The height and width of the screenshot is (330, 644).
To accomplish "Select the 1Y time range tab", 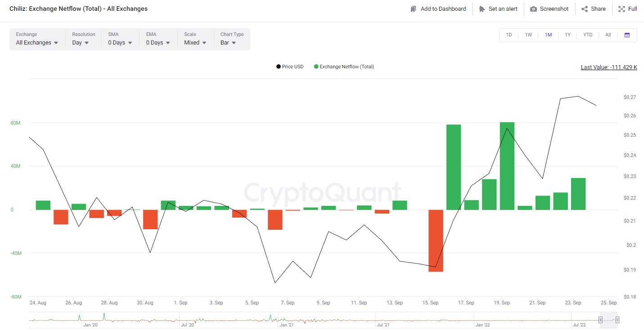I will pyautogui.click(x=567, y=35).
